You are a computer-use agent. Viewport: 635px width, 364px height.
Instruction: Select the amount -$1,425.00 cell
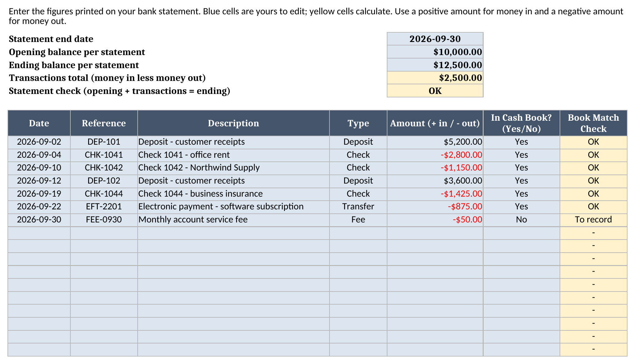click(435, 194)
